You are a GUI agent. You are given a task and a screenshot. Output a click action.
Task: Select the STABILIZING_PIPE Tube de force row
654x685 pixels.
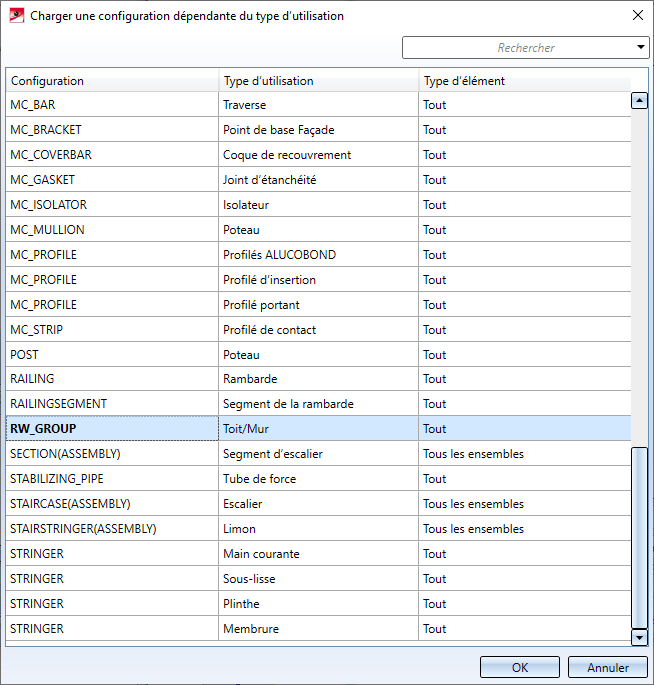(318, 479)
